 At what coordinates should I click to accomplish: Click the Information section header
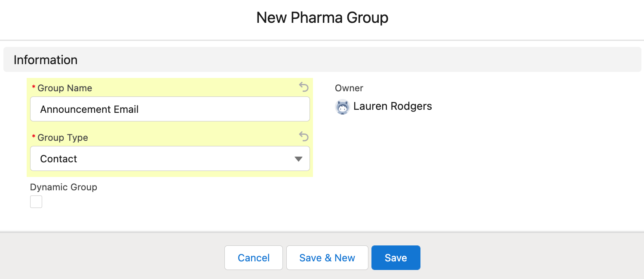pos(46,59)
